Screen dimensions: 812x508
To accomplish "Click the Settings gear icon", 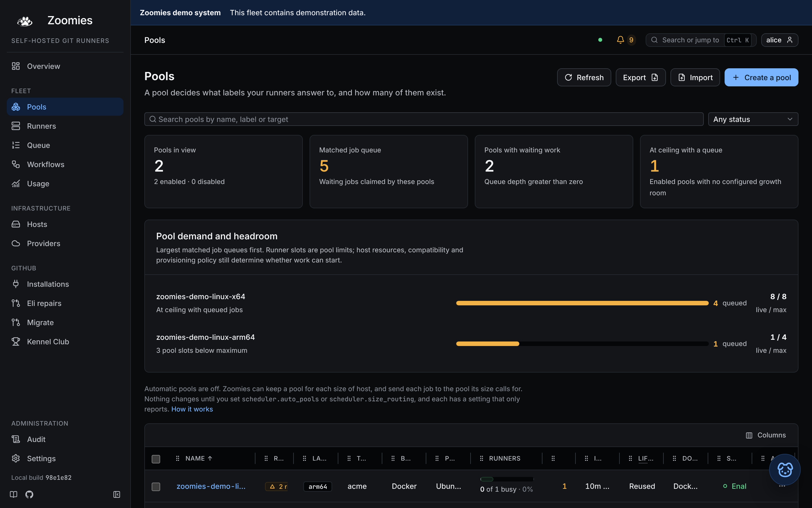I will coord(16,458).
